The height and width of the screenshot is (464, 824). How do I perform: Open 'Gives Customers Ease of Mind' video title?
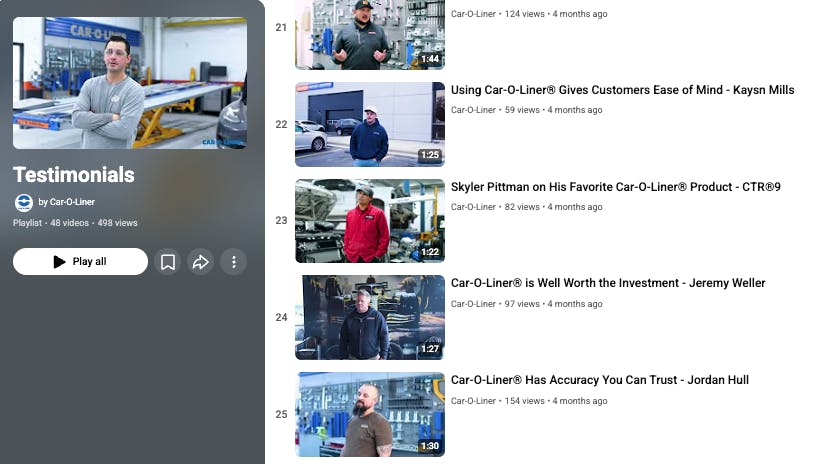pyautogui.click(x=622, y=90)
